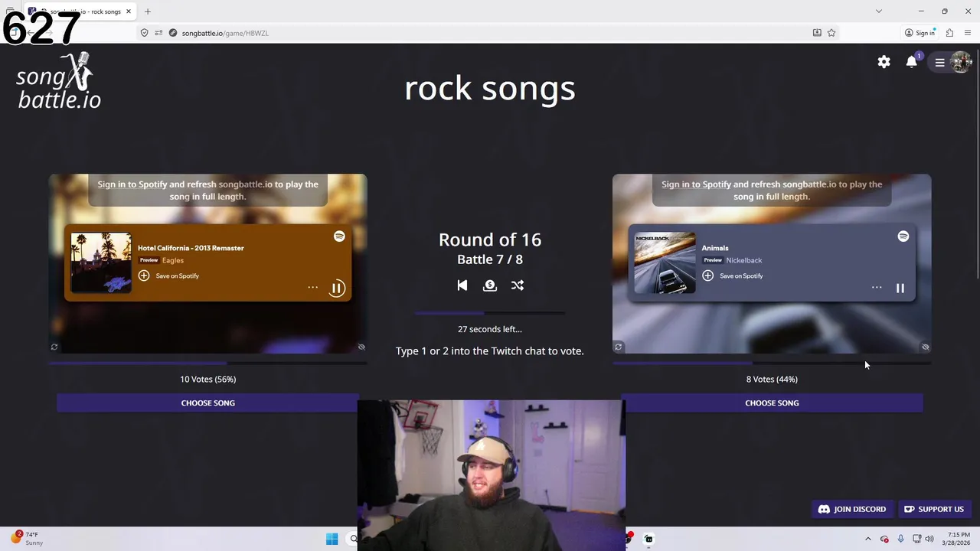Save Animals on Spotify
Screen dimensions: 980x551
click(x=733, y=275)
